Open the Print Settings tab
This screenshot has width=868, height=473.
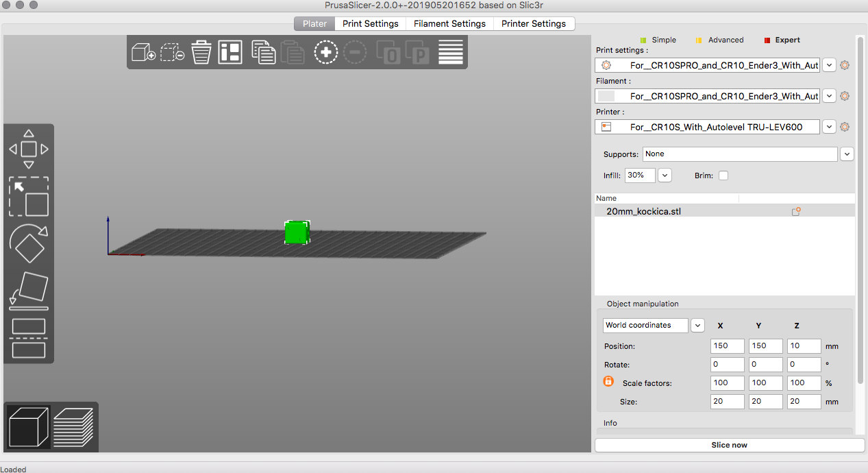coord(371,23)
